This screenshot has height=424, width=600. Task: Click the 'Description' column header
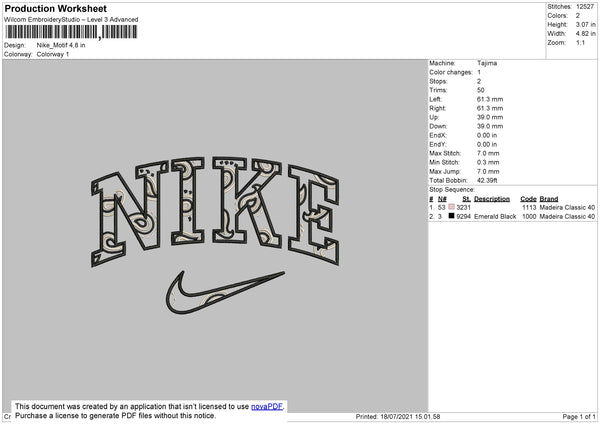[492, 199]
